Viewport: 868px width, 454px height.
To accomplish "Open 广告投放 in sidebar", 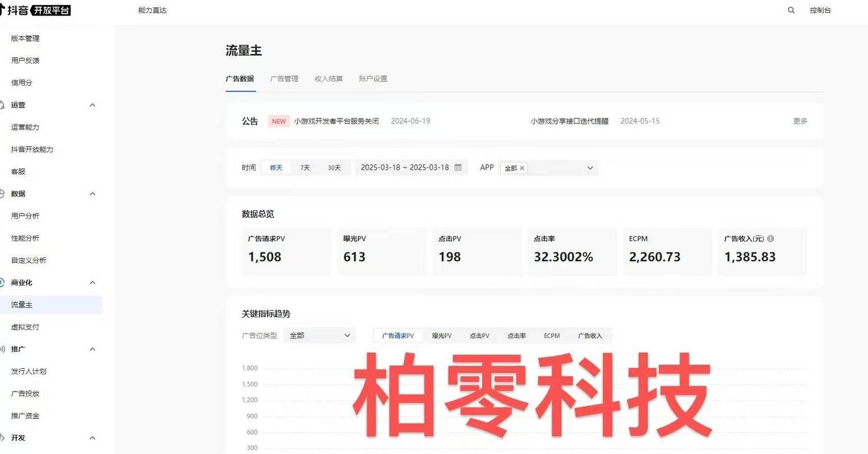I will [26, 393].
